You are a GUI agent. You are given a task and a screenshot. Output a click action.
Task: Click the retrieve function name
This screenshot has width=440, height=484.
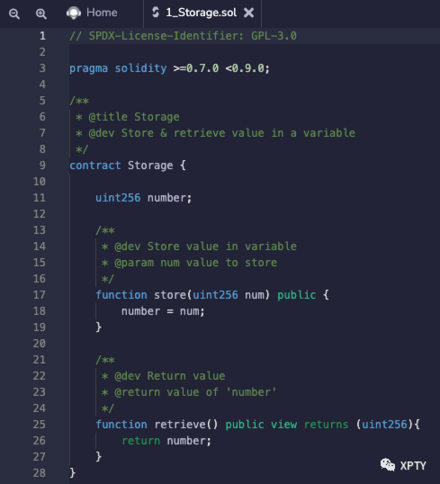coord(180,424)
